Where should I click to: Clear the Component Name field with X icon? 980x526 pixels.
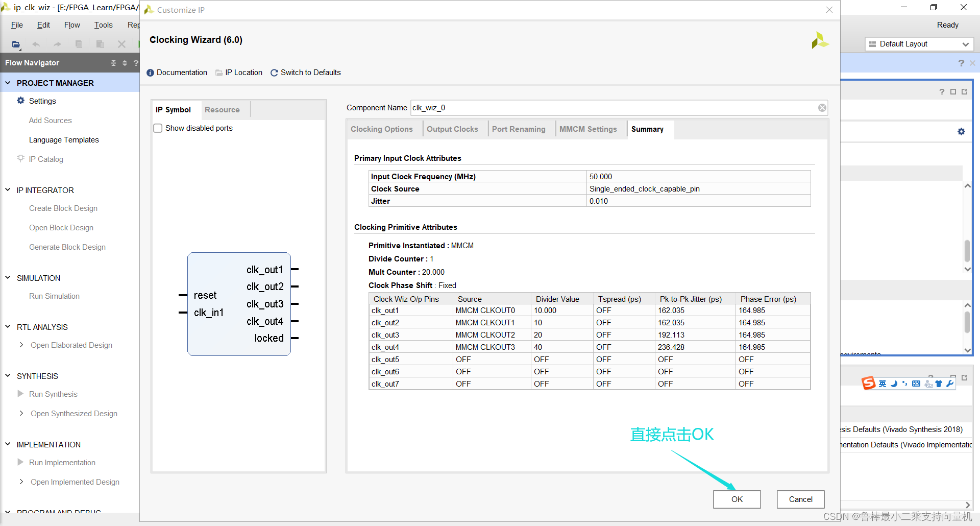(822, 108)
